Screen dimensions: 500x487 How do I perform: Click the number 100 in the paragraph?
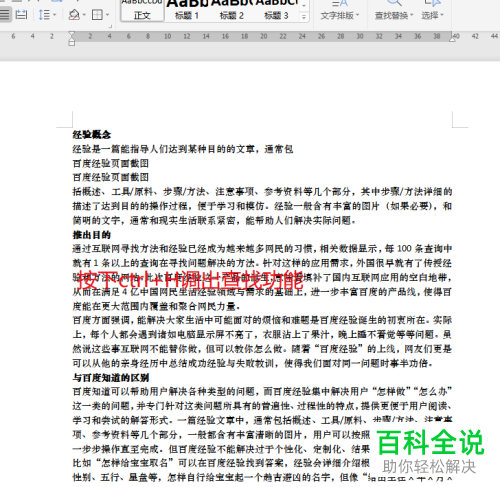tap(404, 249)
